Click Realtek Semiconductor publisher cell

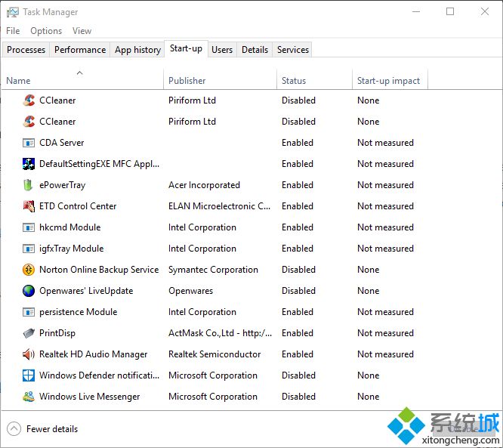pos(214,354)
